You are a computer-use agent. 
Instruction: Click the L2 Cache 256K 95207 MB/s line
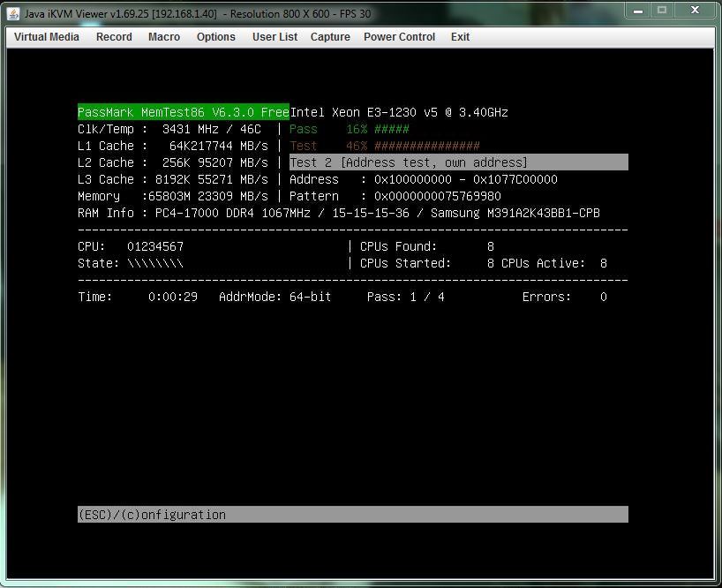tap(173, 162)
